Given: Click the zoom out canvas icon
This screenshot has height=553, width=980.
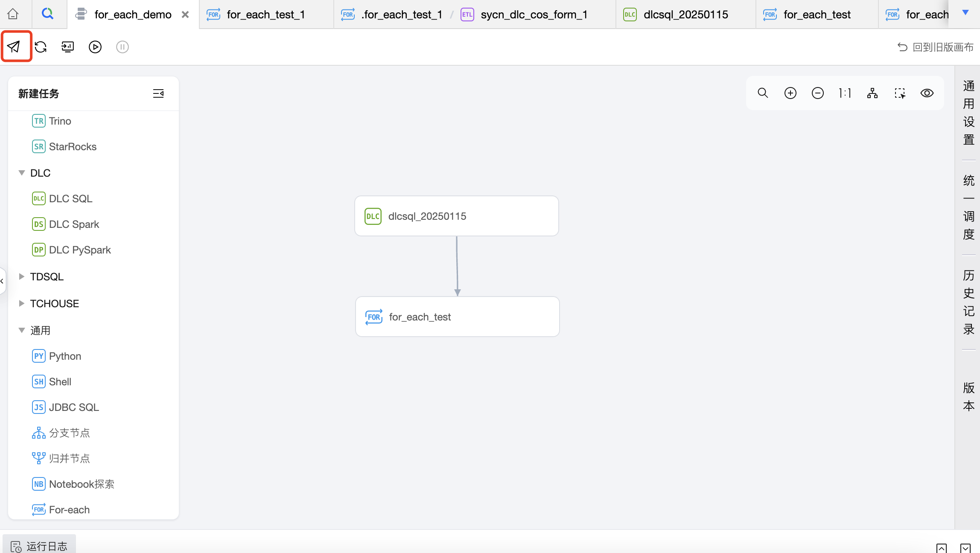Looking at the screenshot, I should coord(817,93).
